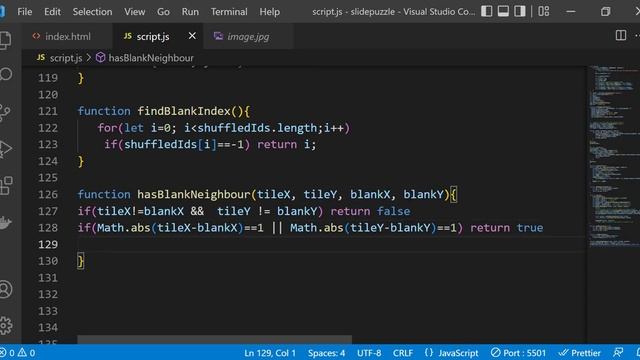Screen dimensions: 640x360
Task: Click findBlankIndex function name
Action: click(x=184, y=111)
